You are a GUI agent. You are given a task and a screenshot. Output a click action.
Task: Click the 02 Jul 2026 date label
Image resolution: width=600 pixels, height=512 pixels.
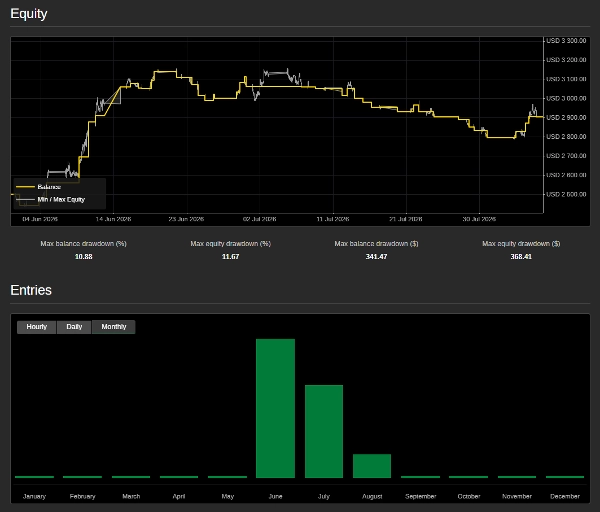259,219
